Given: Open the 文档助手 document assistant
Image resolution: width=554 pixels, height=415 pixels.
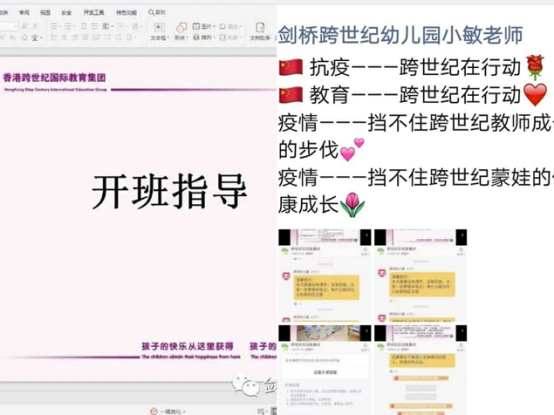Looking at the screenshot, I should point(260,31).
